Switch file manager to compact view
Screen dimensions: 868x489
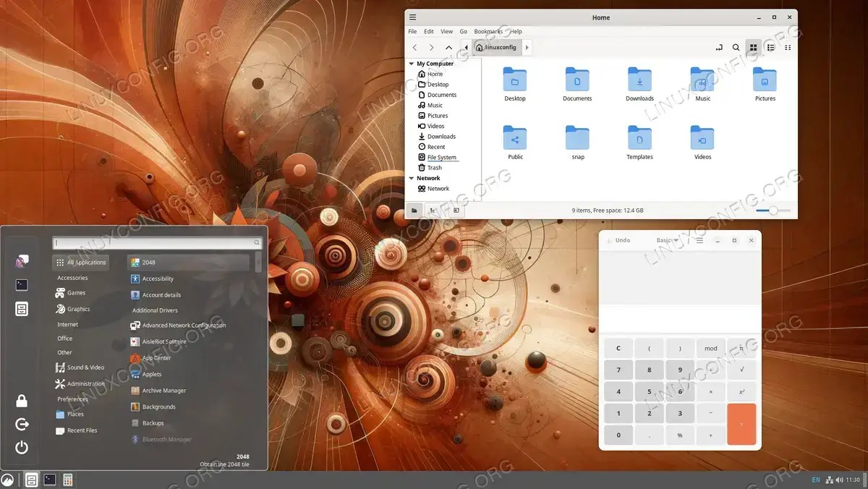[x=788, y=47]
